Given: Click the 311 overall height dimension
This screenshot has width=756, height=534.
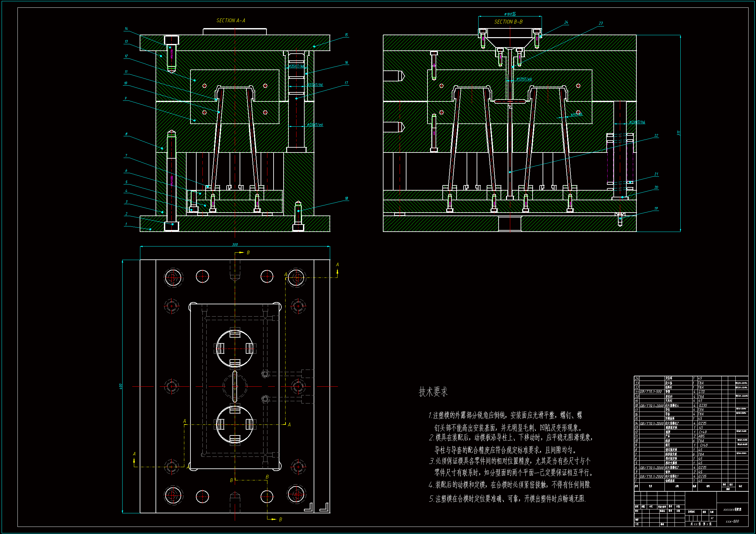Looking at the screenshot, I should [678, 133].
